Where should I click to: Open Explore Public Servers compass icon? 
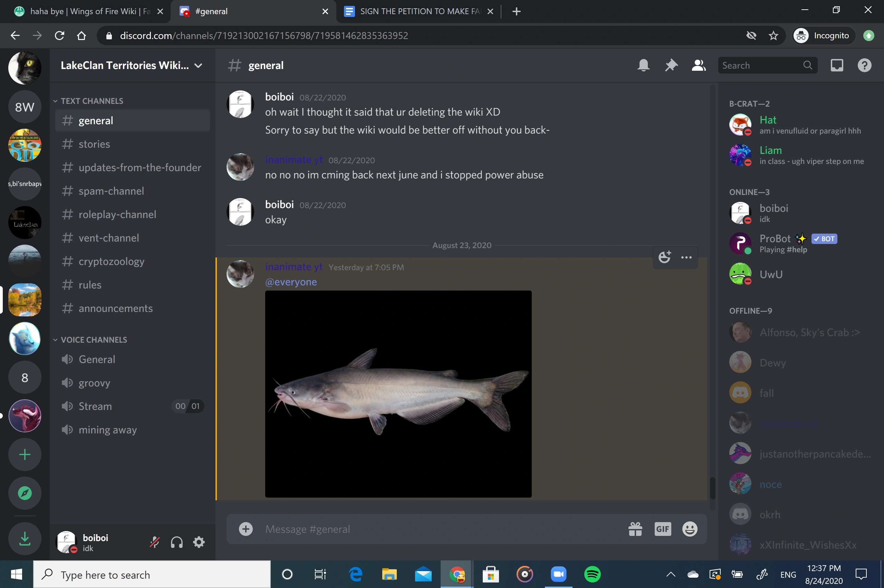(x=25, y=493)
